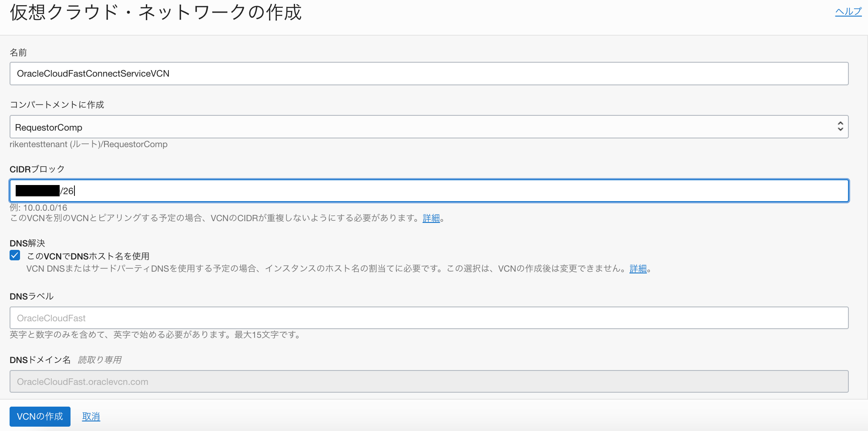Click the CIDRブロック input field
This screenshot has height=431, width=868.
(x=429, y=191)
